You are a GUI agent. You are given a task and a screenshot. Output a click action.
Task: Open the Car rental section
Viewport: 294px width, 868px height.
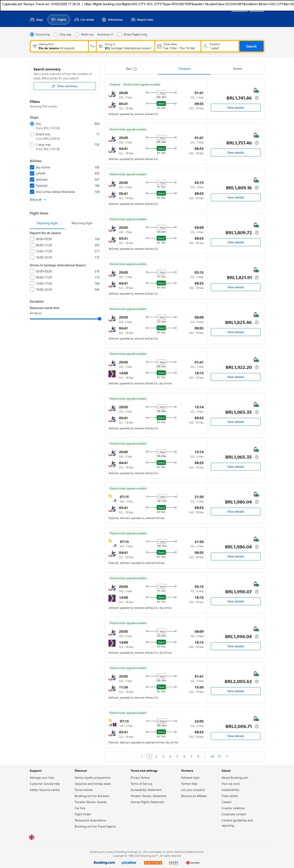(x=84, y=20)
